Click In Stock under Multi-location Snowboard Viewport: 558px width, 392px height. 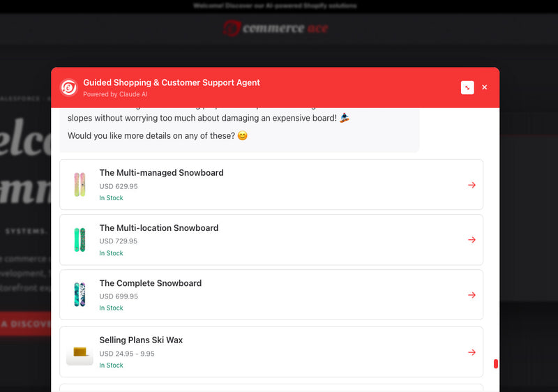click(111, 253)
